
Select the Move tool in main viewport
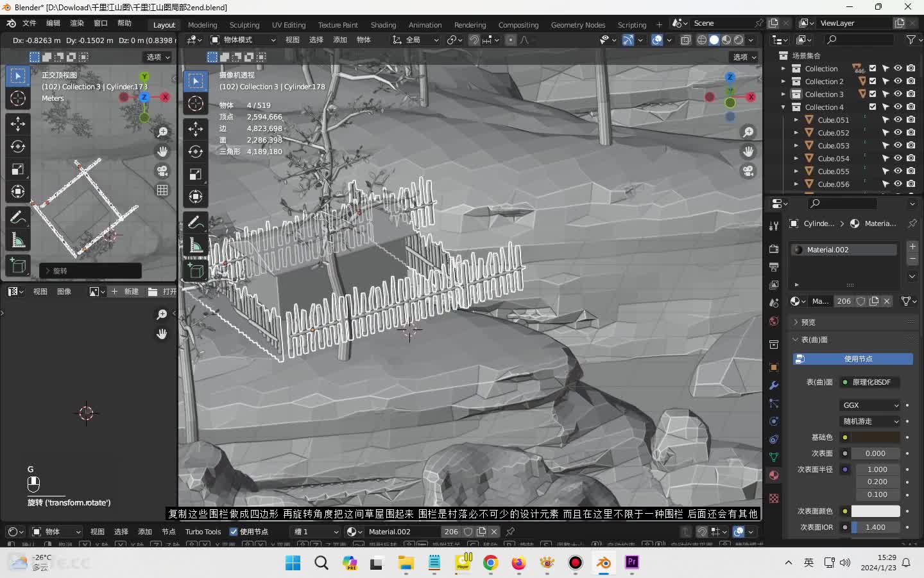pos(196,128)
